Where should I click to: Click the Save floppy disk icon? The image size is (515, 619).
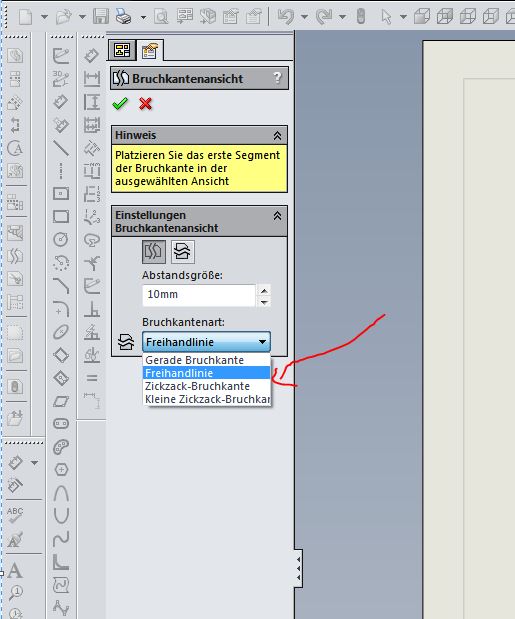tap(101, 17)
